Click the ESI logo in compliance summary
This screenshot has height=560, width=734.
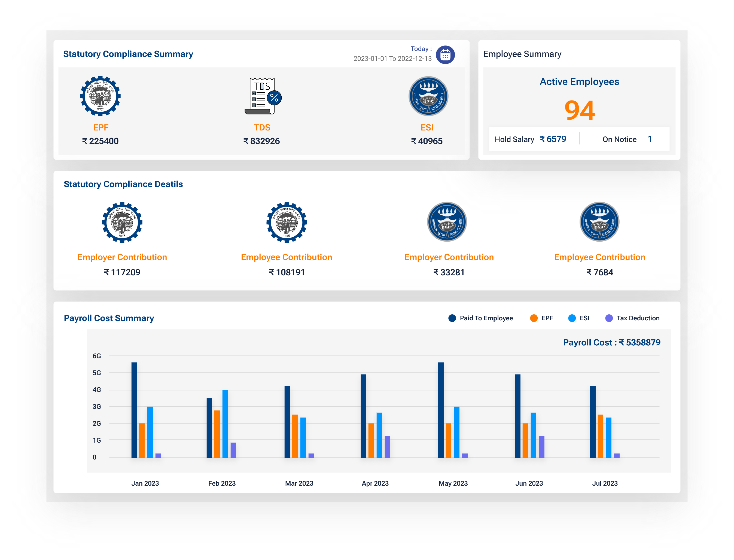[x=428, y=96]
